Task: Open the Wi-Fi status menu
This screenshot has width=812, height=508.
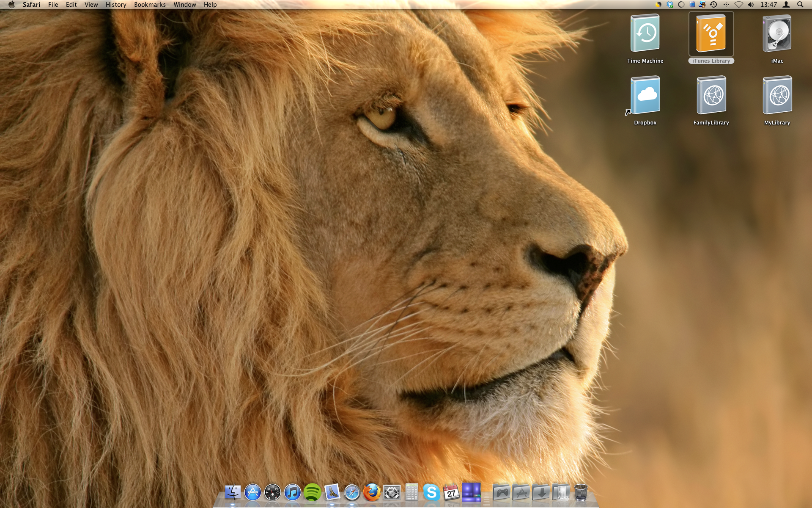Action: (x=738, y=5)
